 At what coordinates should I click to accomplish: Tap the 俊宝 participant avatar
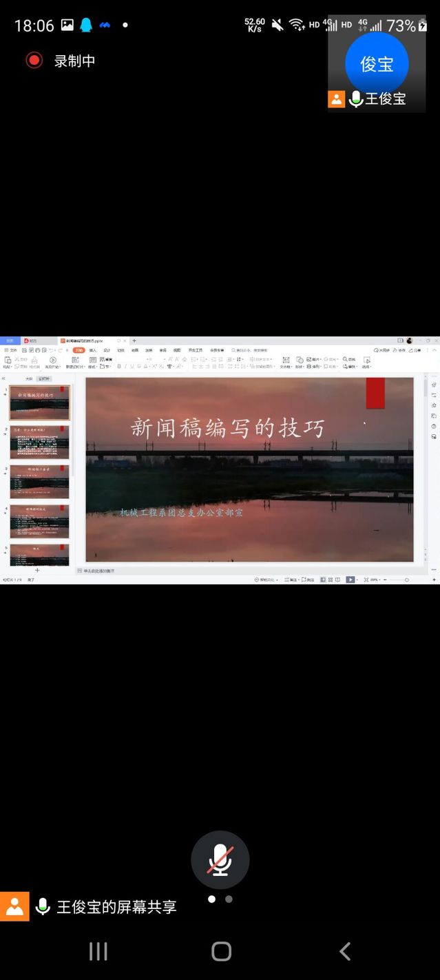click(377, 63)
